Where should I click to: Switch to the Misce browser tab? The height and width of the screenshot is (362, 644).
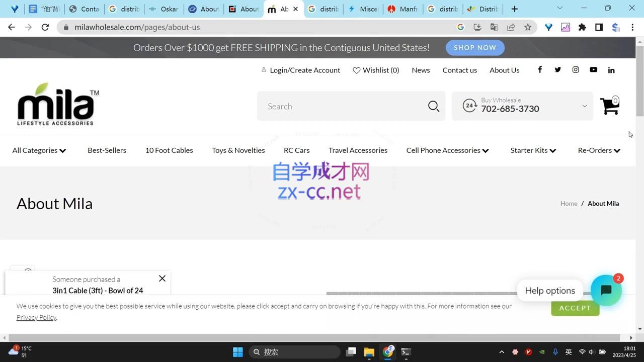pos(363,9)
